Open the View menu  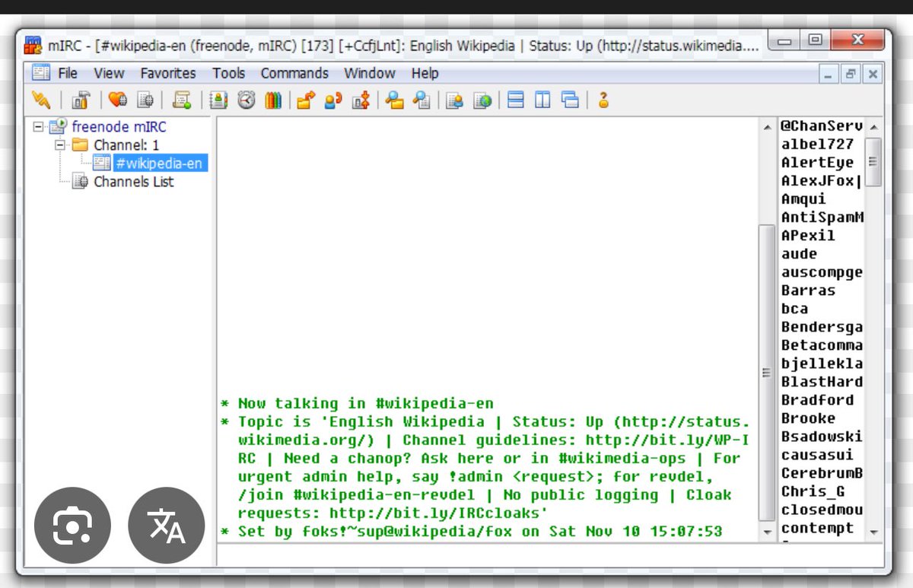click(109, 74)
